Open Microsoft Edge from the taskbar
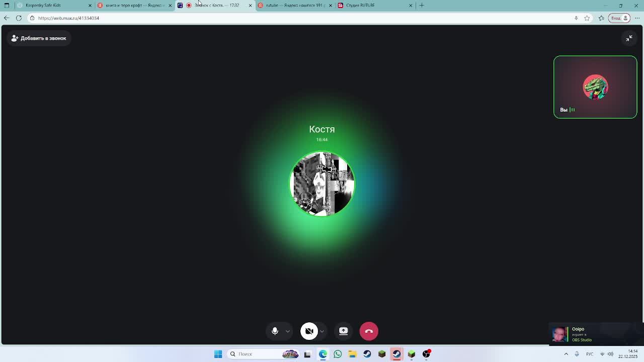Image resolution: width=644 pixels, height=362 pixels. pyautogui.click(x=323, y=354)
